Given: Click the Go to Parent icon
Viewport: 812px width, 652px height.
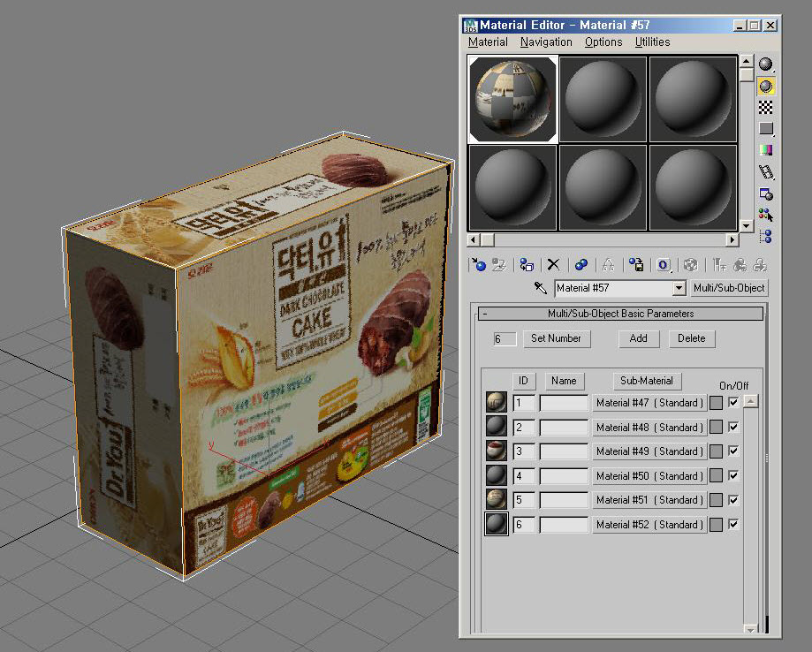Looking at the screenshot, I should [x=740, y=265].
